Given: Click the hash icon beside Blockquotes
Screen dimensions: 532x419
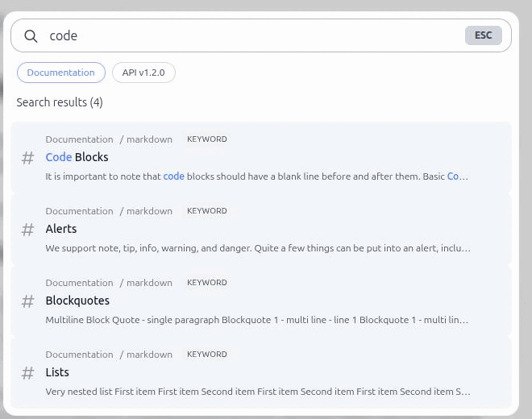Looking at the screenshot, I should [28, 301].
